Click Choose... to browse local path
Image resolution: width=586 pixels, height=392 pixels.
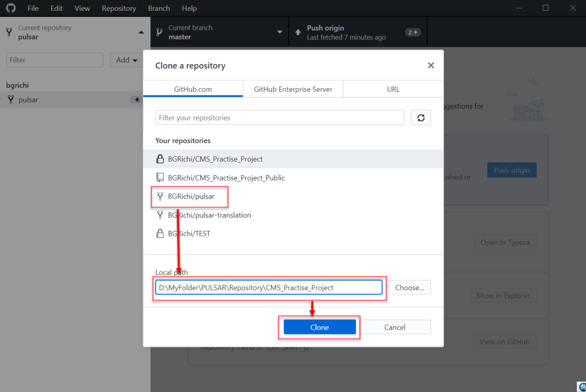point(410,287)
